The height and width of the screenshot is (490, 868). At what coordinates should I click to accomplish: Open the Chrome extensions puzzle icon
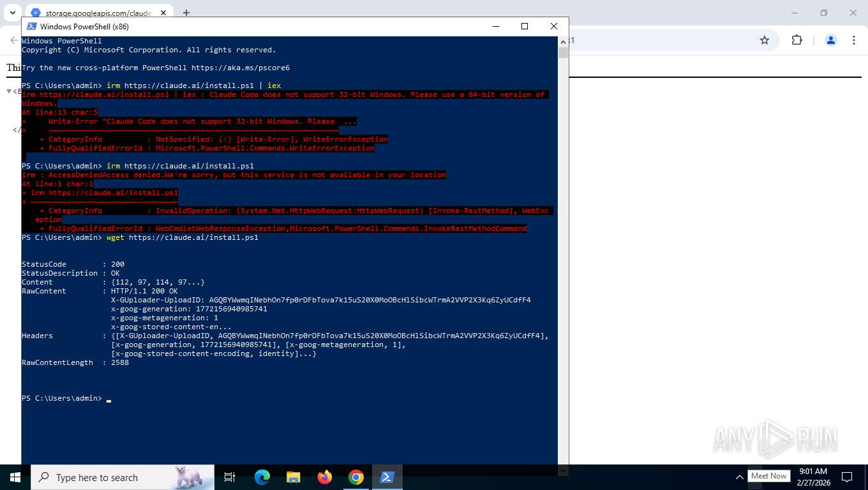(797, 40)
